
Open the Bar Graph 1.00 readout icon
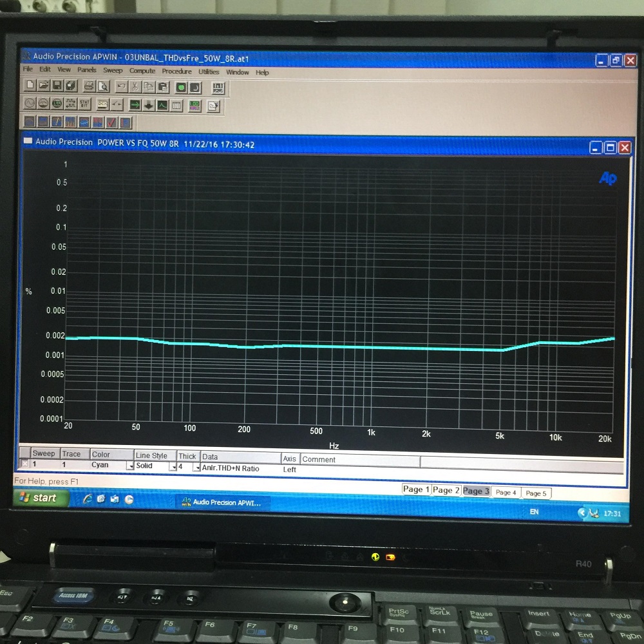click(x=194, y=106)
